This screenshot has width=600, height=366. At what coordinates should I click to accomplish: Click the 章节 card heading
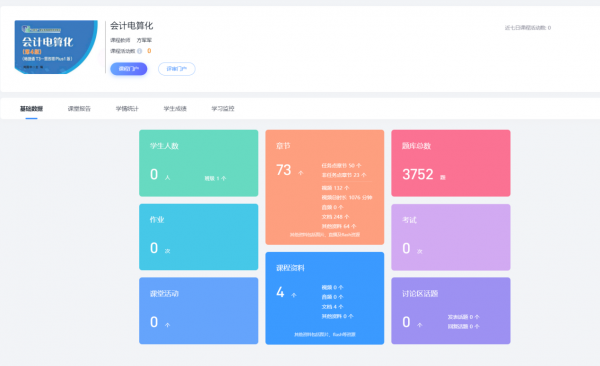point(283,146)
